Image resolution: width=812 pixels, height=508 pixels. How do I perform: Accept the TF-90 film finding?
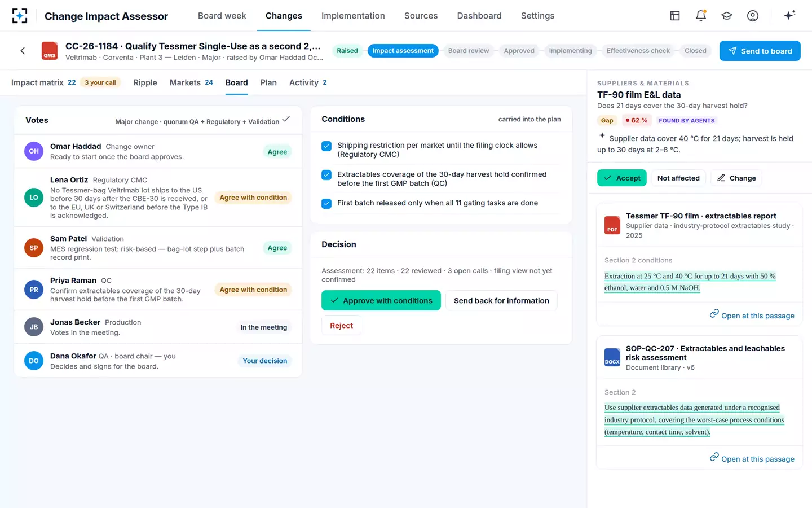click(x=622, y=178)
